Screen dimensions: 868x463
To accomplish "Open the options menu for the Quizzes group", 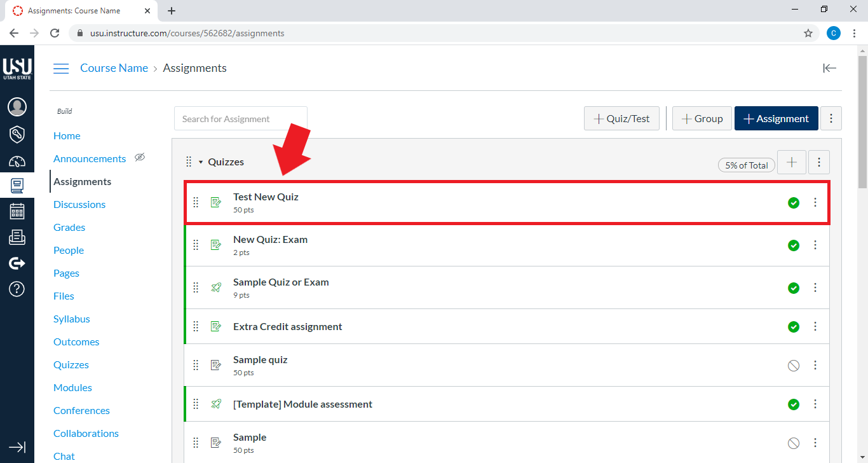I will point(818,162).
